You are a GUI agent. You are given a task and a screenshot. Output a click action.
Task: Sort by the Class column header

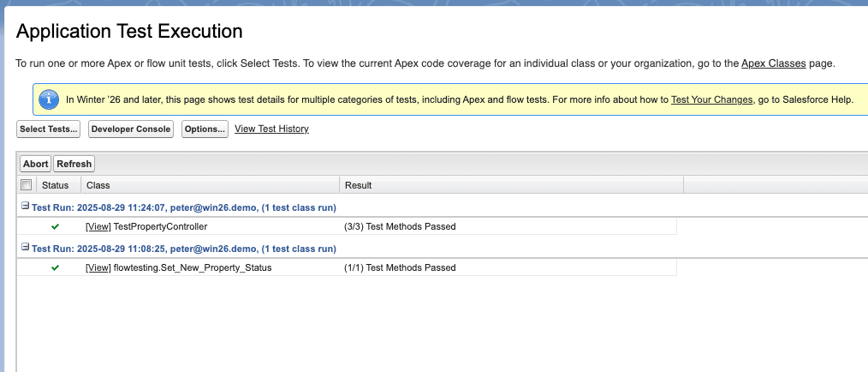pos(98,185)
